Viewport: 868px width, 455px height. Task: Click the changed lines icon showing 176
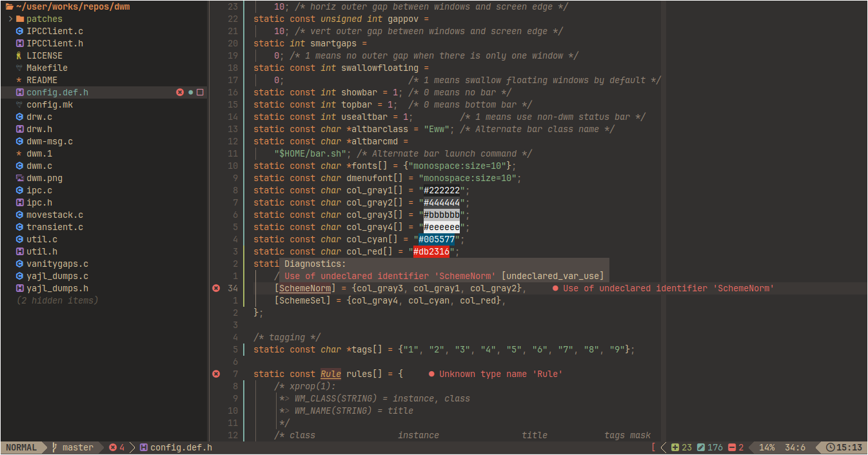click(701, 447)
